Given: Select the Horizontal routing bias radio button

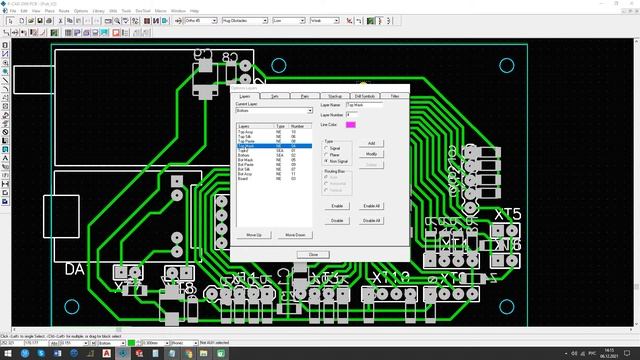Looking at the screenshot, I should tap(326, 184).
